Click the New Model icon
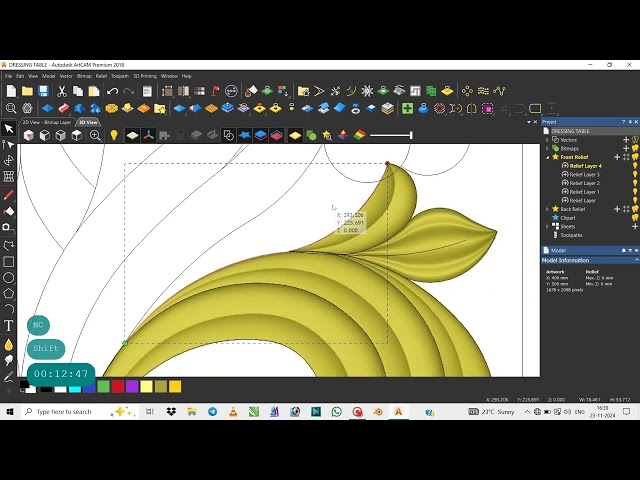 click(11, 91)
